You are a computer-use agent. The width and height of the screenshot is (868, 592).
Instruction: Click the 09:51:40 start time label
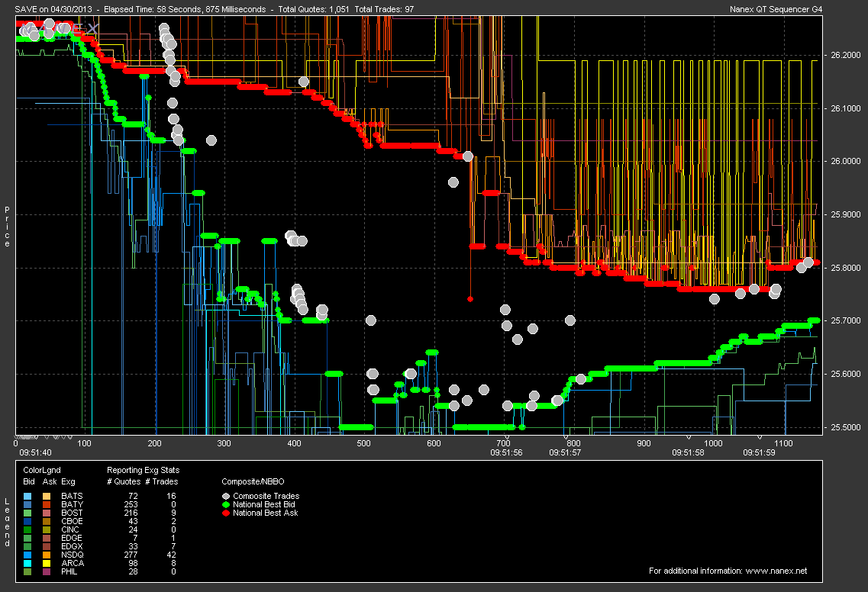pyautogui.click(x=35, y=452)
